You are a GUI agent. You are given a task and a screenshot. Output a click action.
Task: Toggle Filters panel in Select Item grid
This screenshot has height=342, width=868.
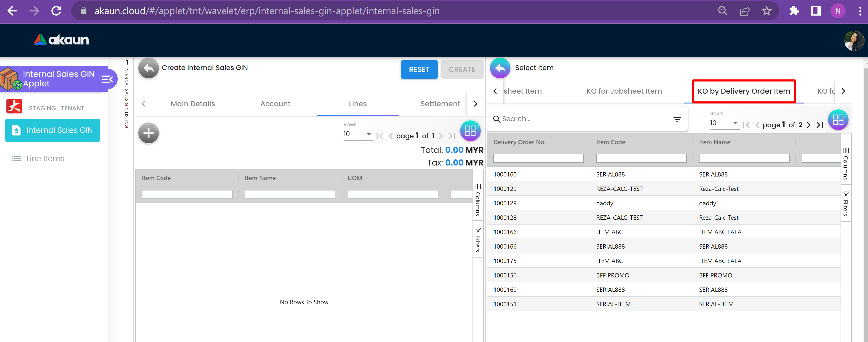coord(846,203)
